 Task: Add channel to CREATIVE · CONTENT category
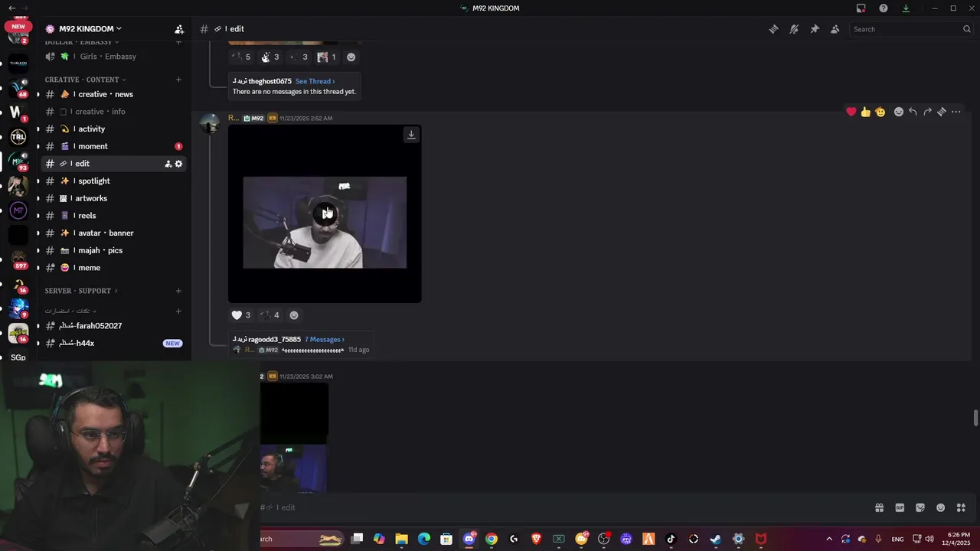pos(178,80)
